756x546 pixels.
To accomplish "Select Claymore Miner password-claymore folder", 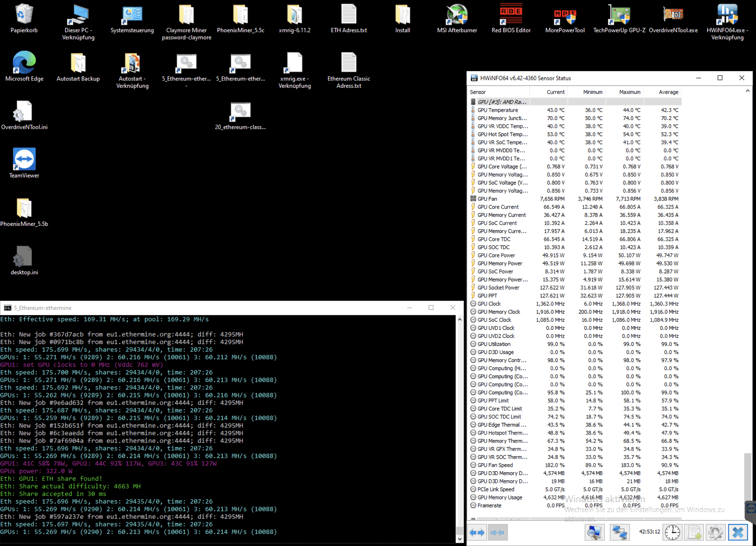I will (187, 22).
